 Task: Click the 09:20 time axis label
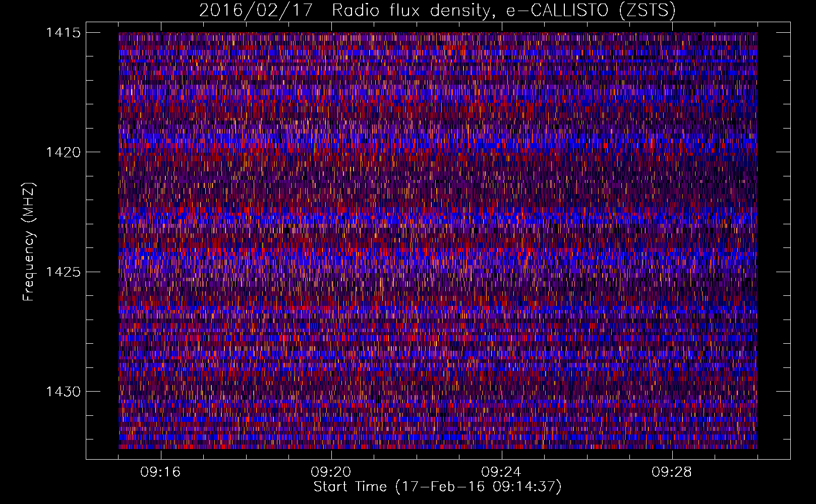tap(331, 472)
